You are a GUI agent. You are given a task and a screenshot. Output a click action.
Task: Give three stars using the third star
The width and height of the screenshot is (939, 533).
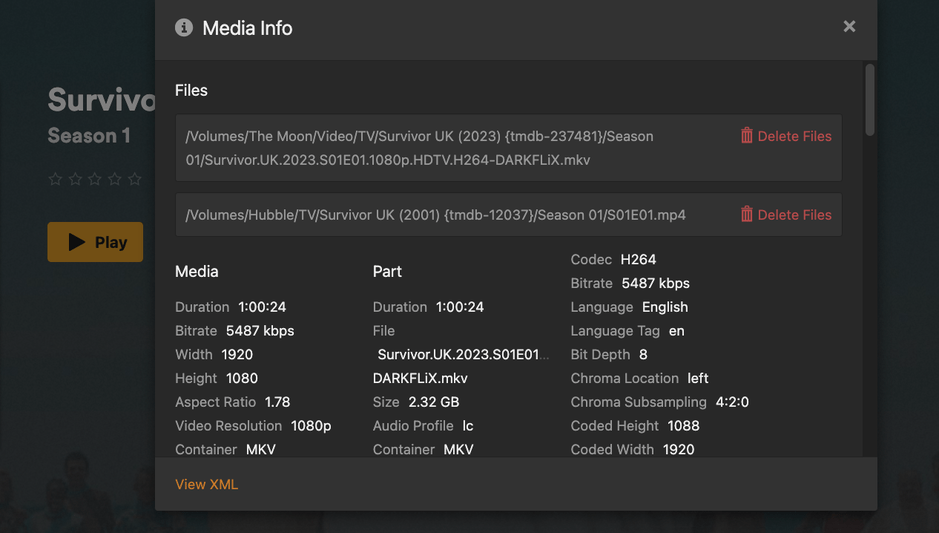(95, 179)
